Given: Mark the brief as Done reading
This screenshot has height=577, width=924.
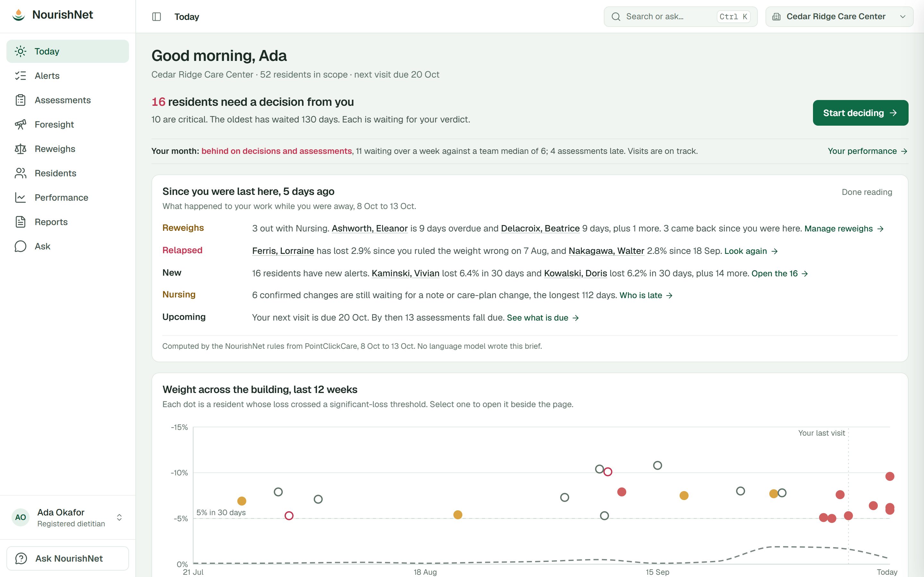Looking at the screenshot, I should click(x=867, y=192).
